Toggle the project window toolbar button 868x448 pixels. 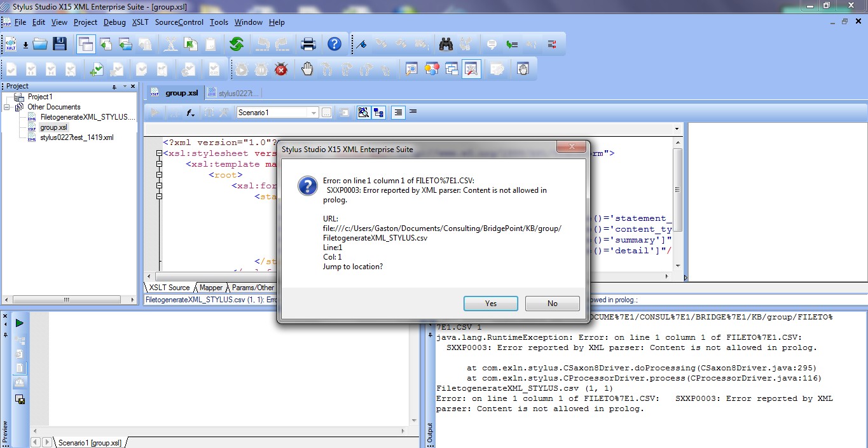(x=85, y=44)
